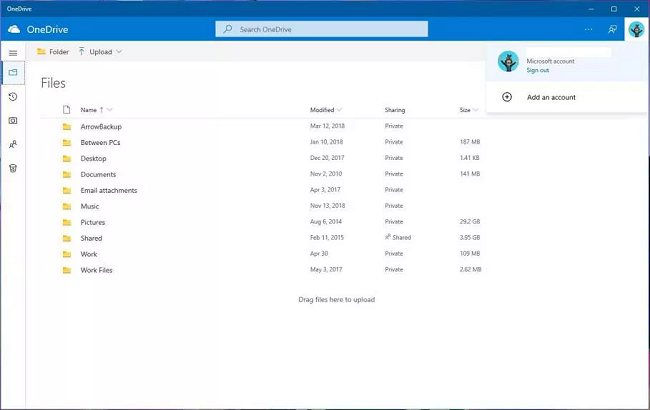Screen dimensions: 650x410
Task: Open the Pictures folder
Action: (x=92, y=222)
